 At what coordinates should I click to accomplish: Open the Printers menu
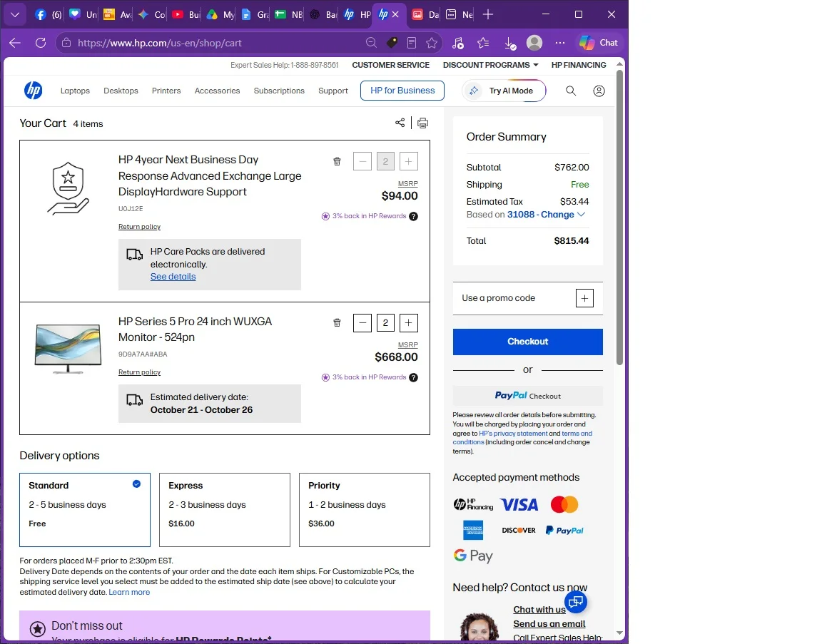[x=166, y=91]
